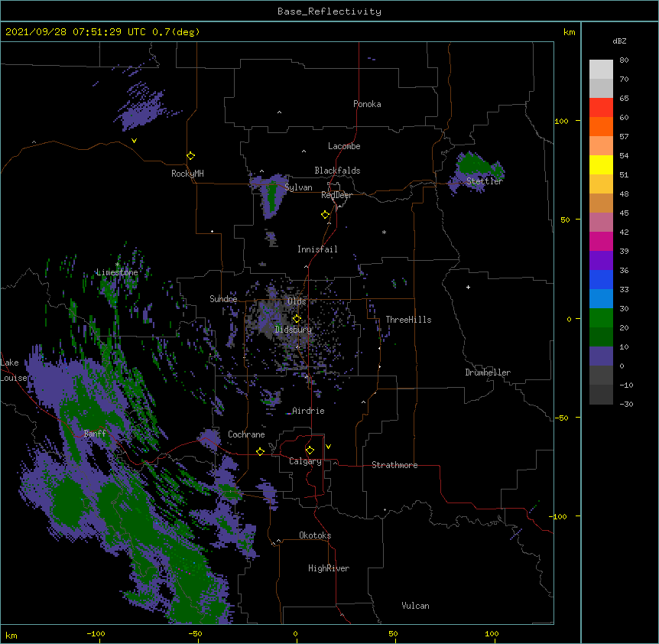
Task: Click the Lacombe city label
Action: [344, 146]
